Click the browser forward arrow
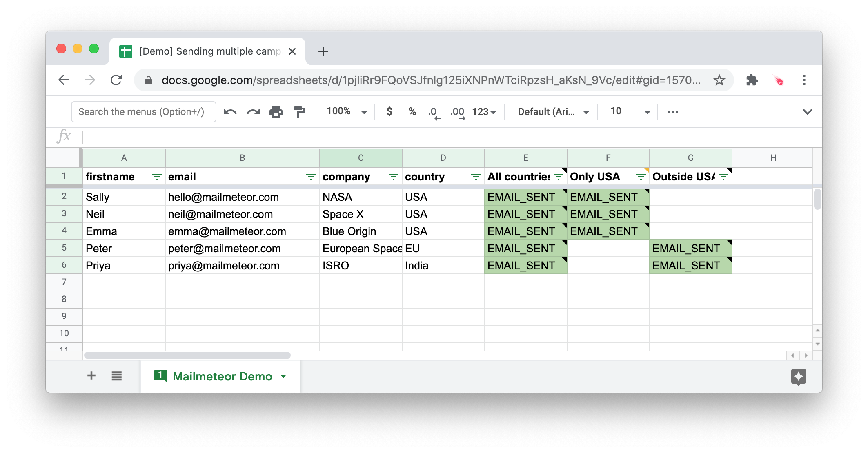Image resolution: width=868 pixels, height=453 pixels. pos(90,80)
